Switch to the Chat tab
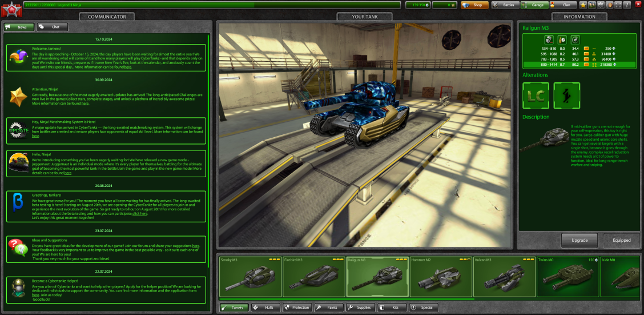Image resolution: width=644 pixels, height=315 pixels. (x=52, y=27)
